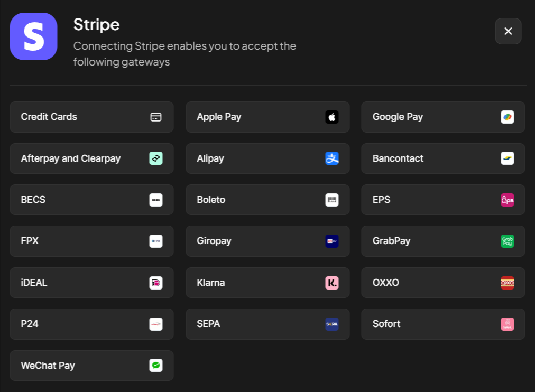Screen dimensions: 535x392
Task: Select the FPX payment tile
Action: [x=91, y=241]
